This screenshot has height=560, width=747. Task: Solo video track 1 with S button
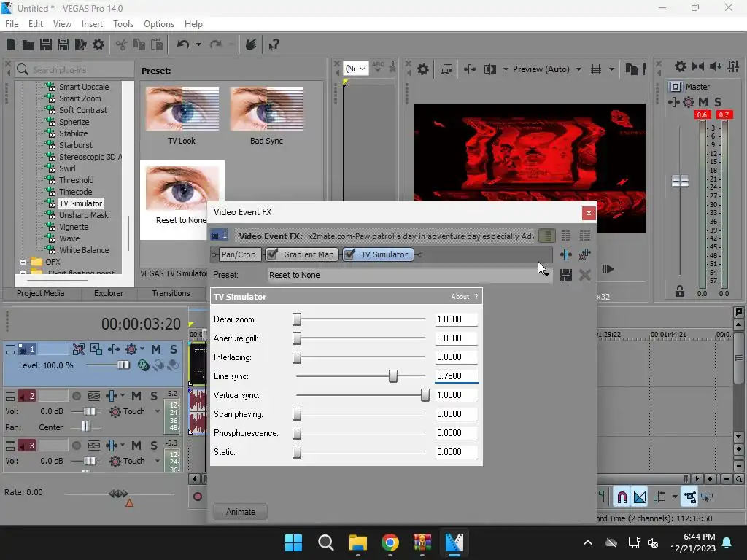[x=174, y=349]
